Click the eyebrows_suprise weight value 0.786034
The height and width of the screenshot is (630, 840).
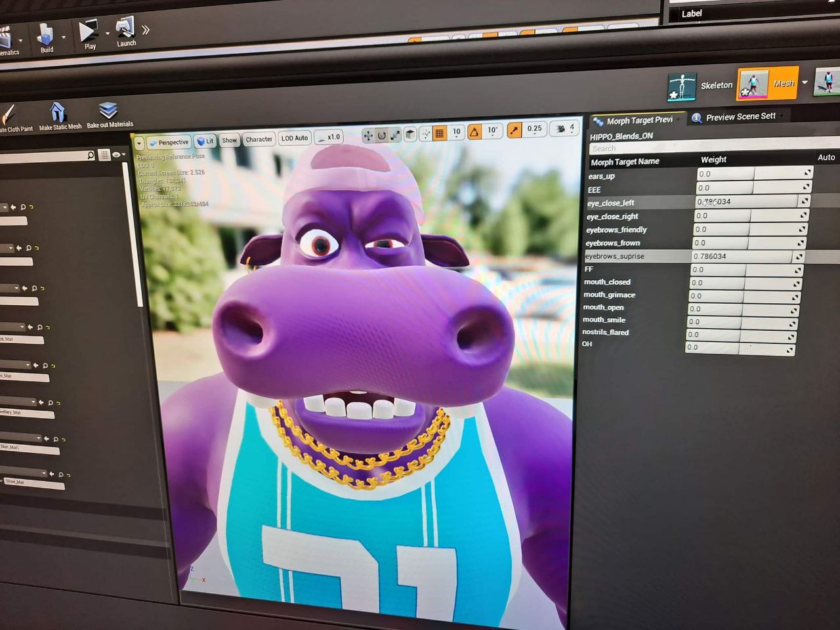tap(747, 256)
